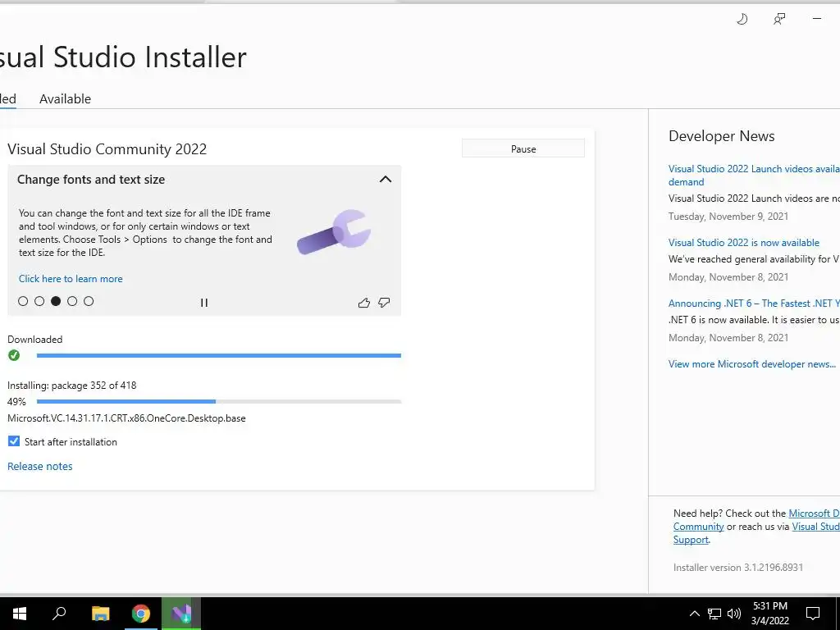Open volume control tray icon
The width and height of the screenshot is (840, 630).
pyautogui.click(x=734, y=614)
